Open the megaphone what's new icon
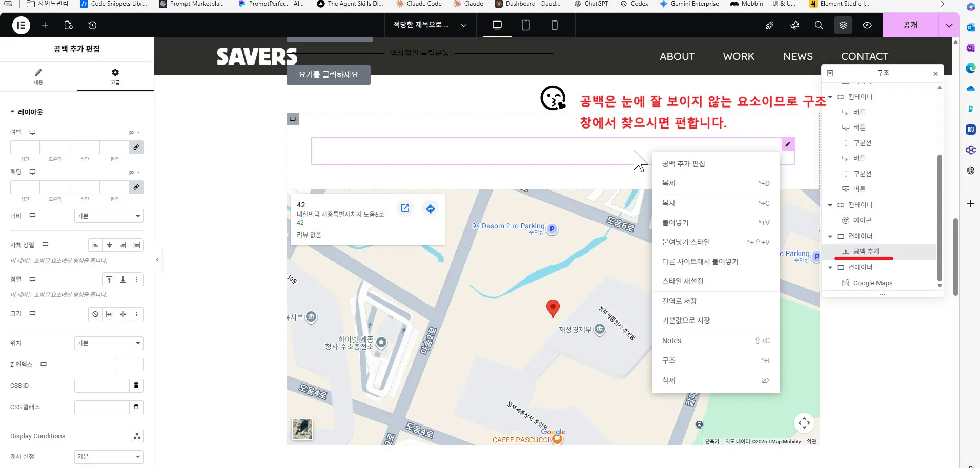The image size is (980, 468). [794, 25]
